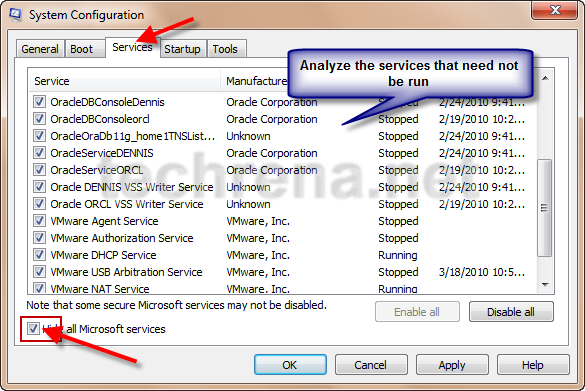Click the services list scrollbar thumb
Image resolution: width=585 pixels, height=391 pixels.
545,208
